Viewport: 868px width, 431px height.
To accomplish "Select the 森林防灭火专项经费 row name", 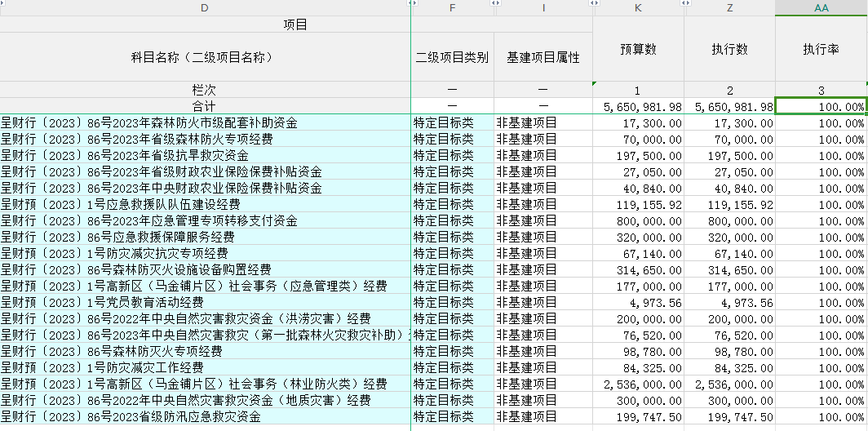I will [x=205, y=352].
